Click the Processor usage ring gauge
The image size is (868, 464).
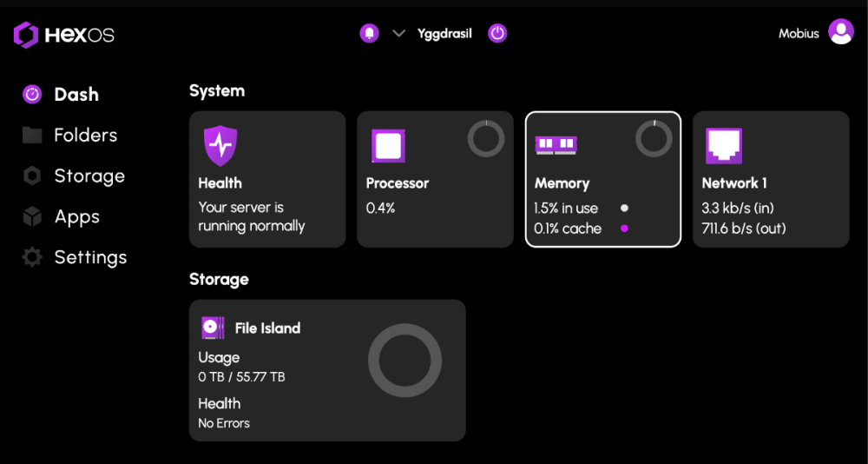coord(486,139)
